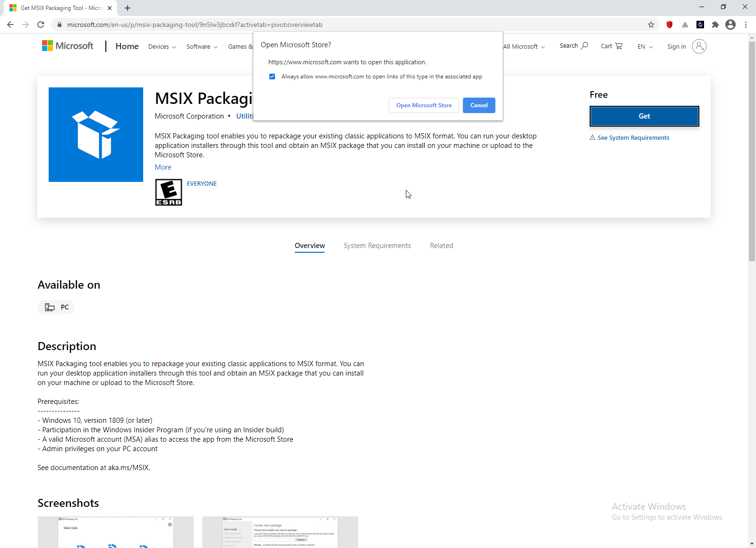The height and width of the screenshot is (548, 756).
Task: Open the Chrome three-dot menu
Action: coord(746,25)
